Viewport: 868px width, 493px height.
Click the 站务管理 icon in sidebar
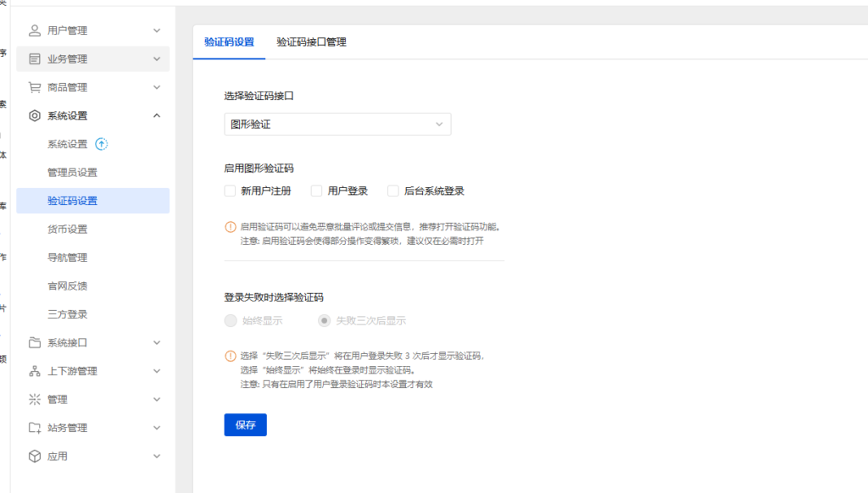click(x=33, y=428)
